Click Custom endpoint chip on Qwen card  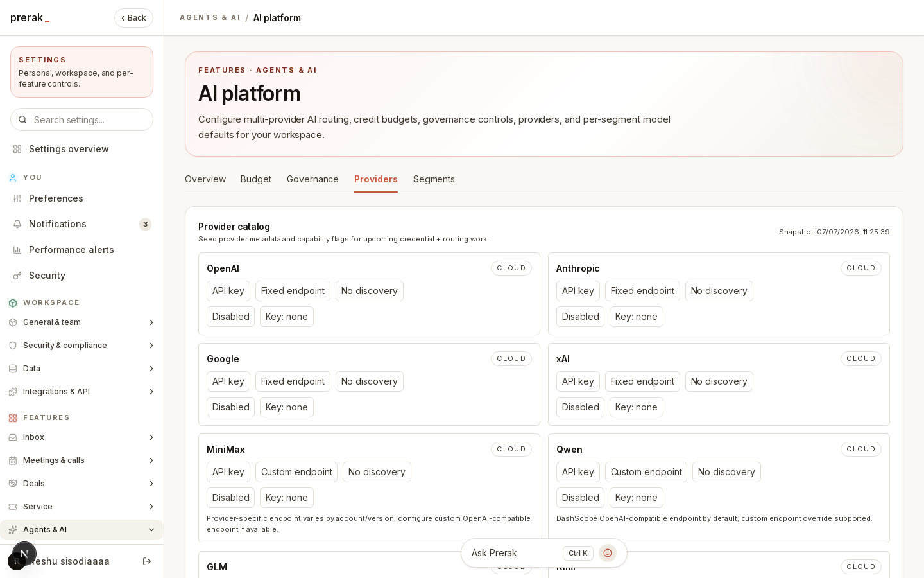[x=646, y=472]
